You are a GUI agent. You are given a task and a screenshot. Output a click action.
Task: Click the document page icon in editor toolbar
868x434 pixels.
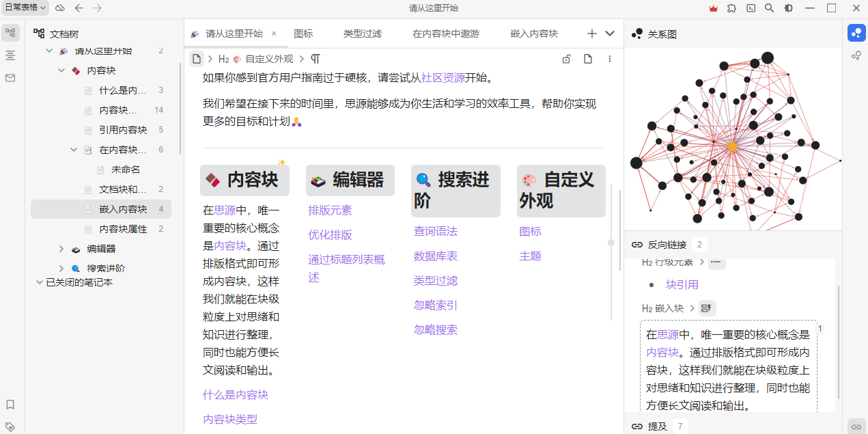tap(588, 59)
